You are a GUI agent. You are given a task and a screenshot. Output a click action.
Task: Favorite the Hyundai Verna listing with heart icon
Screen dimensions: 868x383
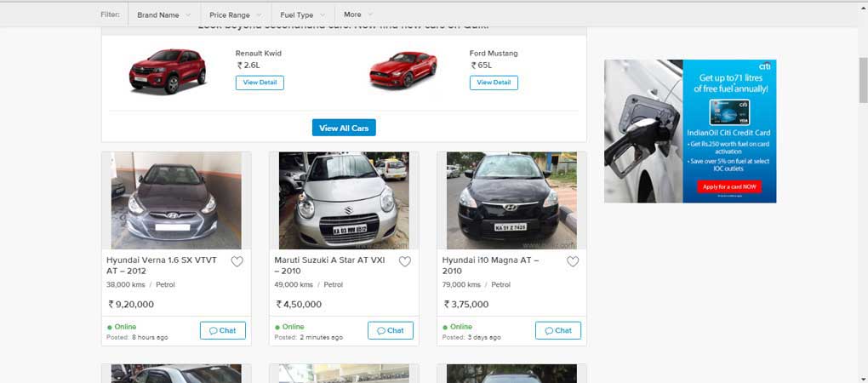point(237,262)
